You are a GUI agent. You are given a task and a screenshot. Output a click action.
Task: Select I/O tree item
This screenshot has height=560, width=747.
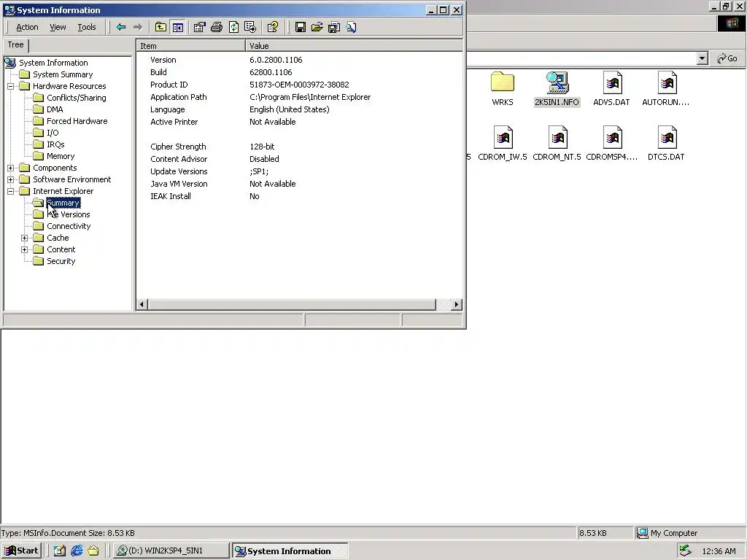click(53, 133)
